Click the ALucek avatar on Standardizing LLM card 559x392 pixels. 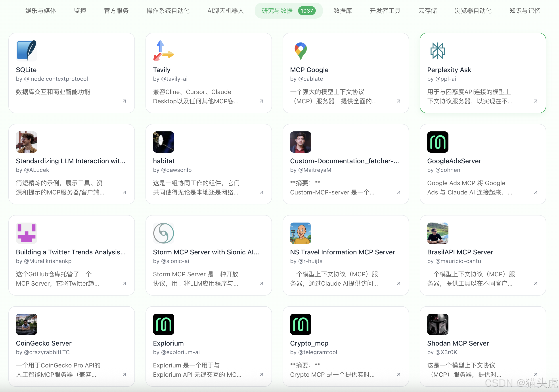27,142
